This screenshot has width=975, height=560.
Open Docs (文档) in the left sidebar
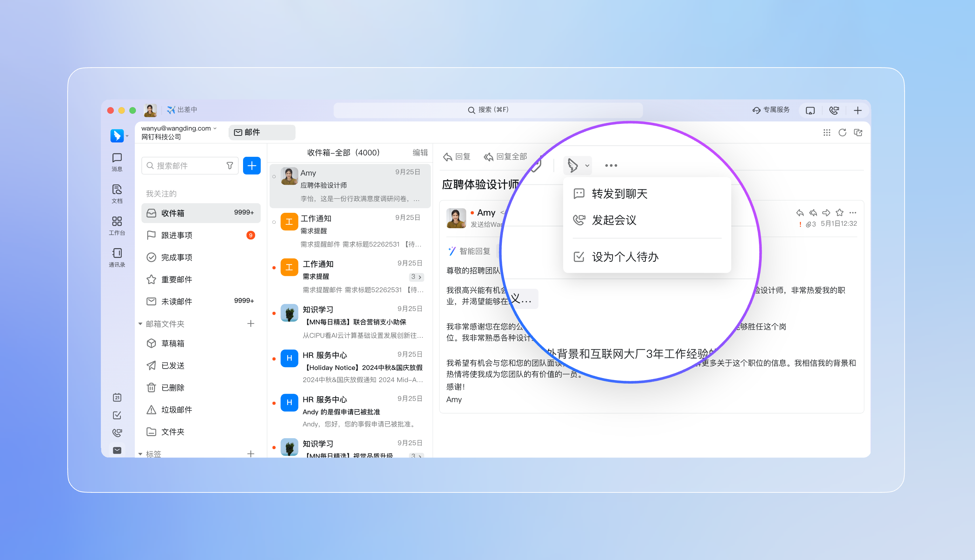(x=117, y=194)
